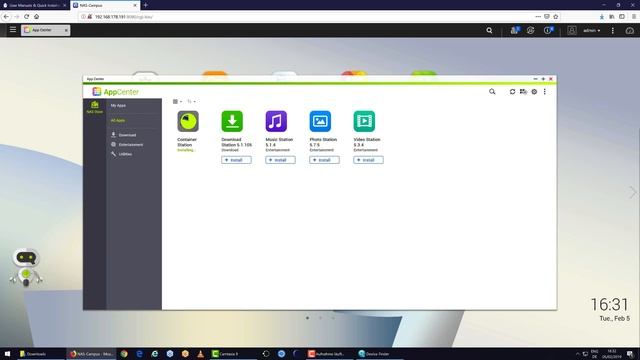Open App Center more options menu

[544, 92]
